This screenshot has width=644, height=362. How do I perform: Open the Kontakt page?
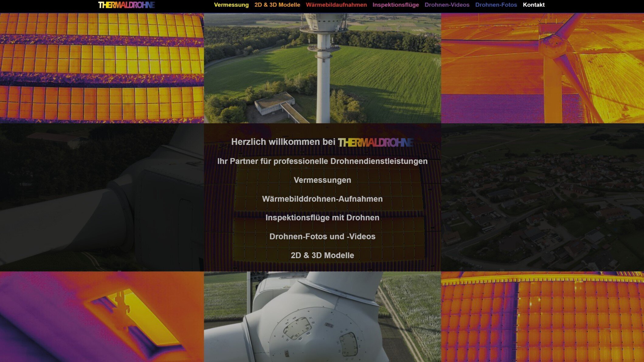click(x=534, y=5)
